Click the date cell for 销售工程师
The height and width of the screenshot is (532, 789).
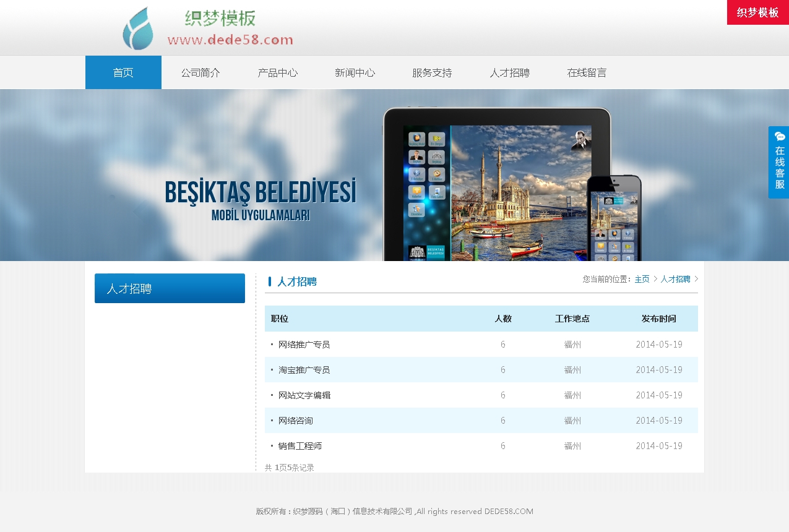[x=659, y=446]
